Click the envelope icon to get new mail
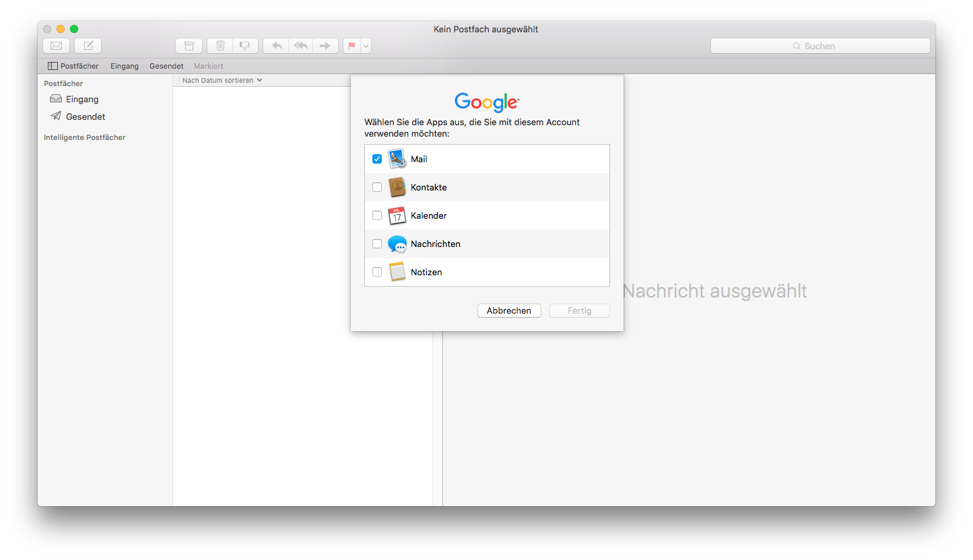Image resolution: width=973 pixels, height=560 pixels. [57, 46]
